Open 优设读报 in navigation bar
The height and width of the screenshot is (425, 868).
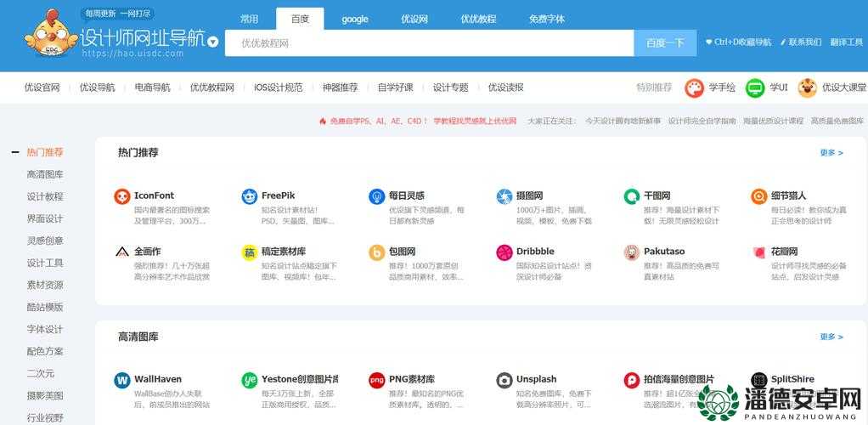tap(506, 88)
